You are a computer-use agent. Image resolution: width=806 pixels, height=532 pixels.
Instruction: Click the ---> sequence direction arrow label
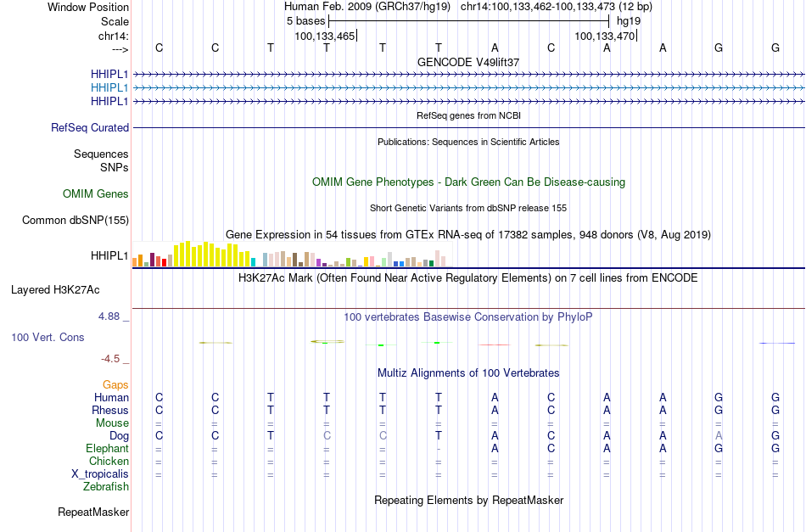(120, 49)
